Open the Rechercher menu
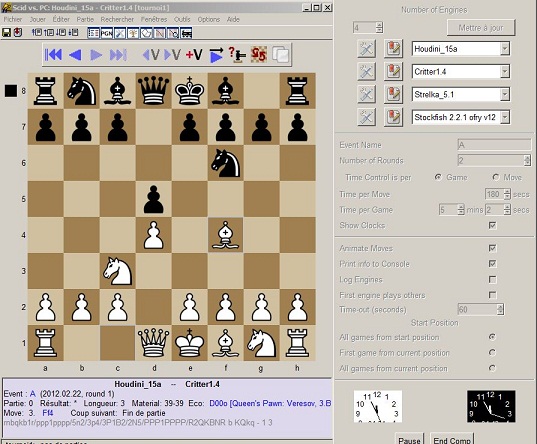537x444 pixels. (117, 20)
